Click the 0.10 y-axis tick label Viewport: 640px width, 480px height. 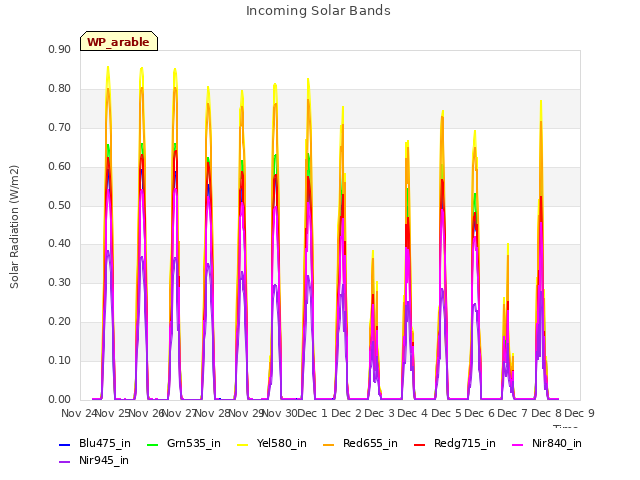click(60, 360)
